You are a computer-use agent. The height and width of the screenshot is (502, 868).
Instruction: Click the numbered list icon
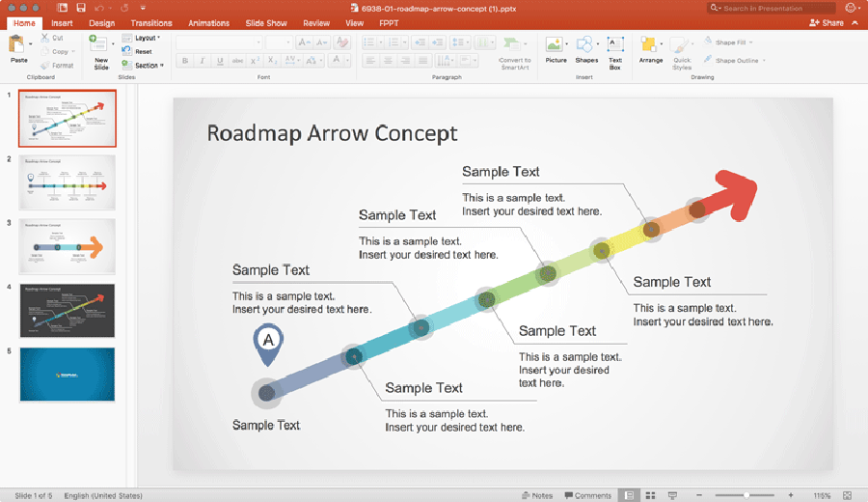pos(393,42)
